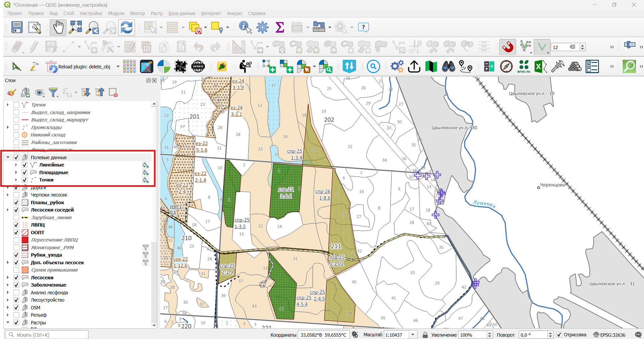Click the Identify Features info icon
Viewport: 644px width, 339px height.
[245, 27]
